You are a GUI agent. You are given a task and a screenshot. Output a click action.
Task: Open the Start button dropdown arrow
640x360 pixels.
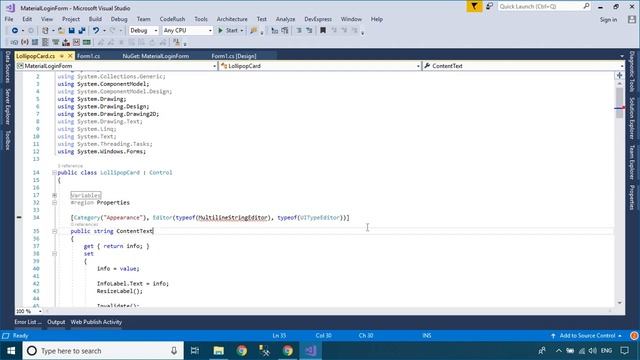point(242,31)
